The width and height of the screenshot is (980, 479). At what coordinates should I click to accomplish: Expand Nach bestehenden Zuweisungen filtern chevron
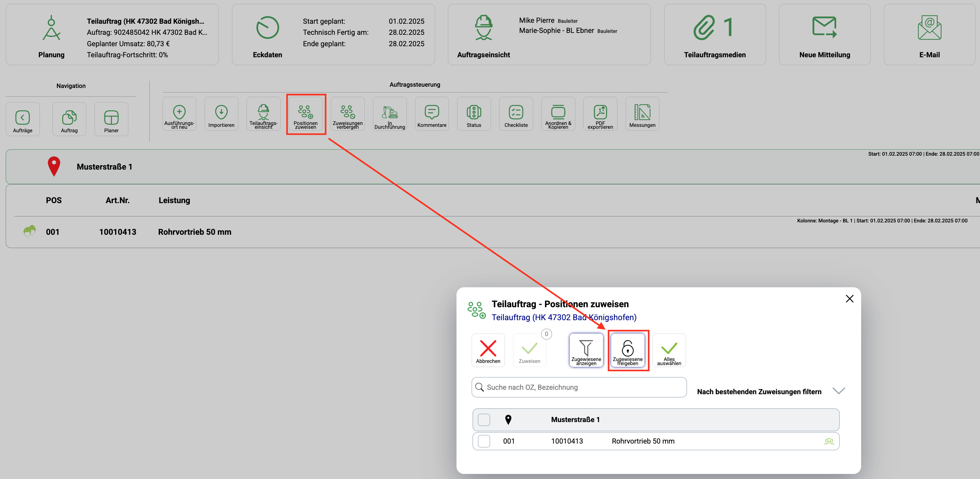[x=838, y=391]
